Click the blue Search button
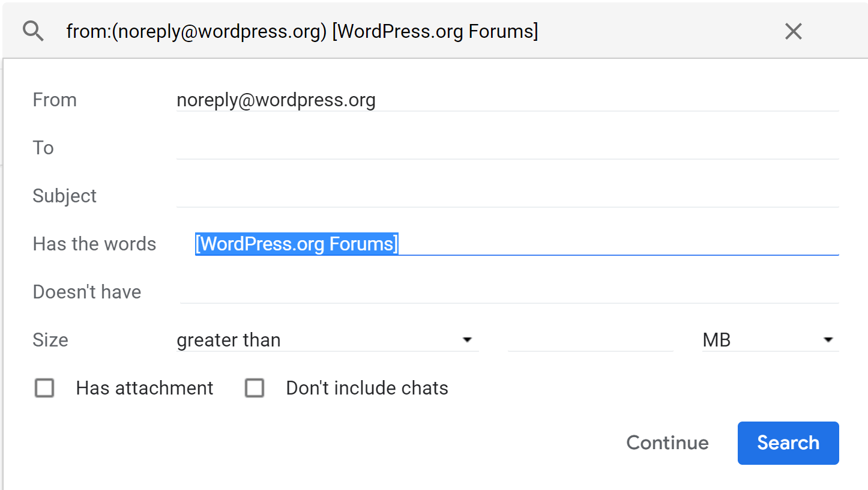 (788, 443)
